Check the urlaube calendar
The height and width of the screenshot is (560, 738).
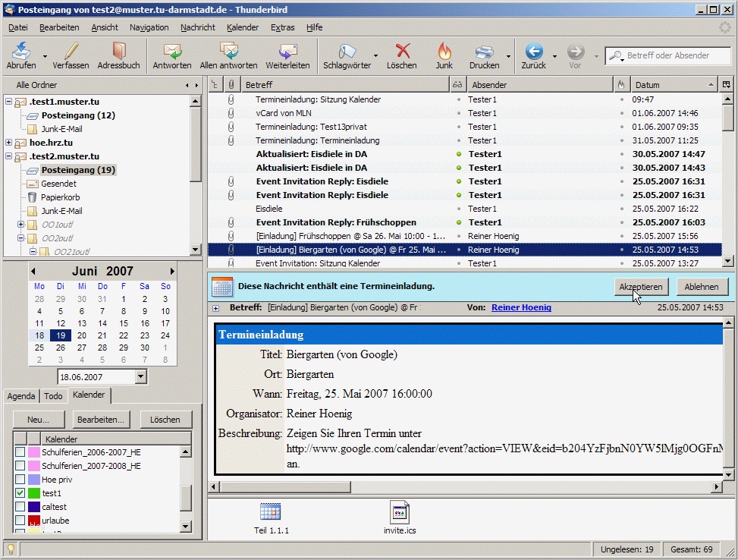20,521
